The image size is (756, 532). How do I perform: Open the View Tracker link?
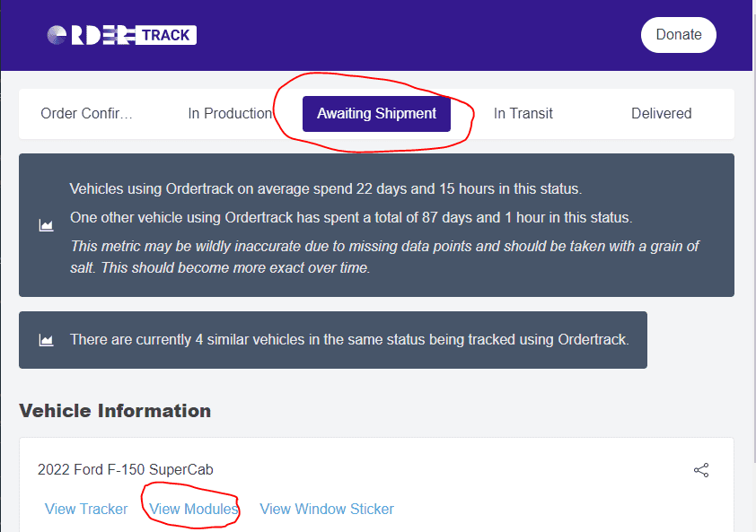(x=86, y=509)
